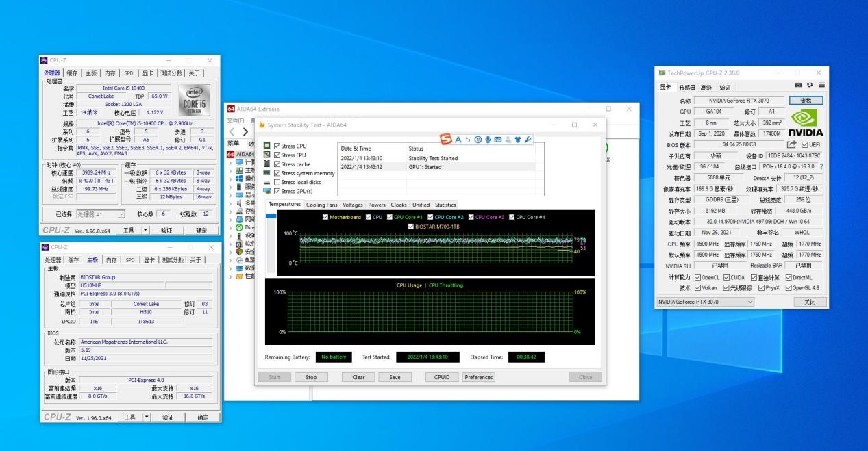868x451 pixels.
Task: Switch to Voltages tab
Action: point(353,205)
